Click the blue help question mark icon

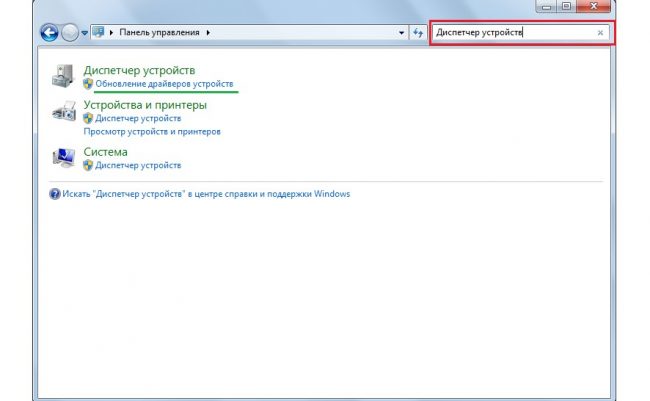point(54,194)
